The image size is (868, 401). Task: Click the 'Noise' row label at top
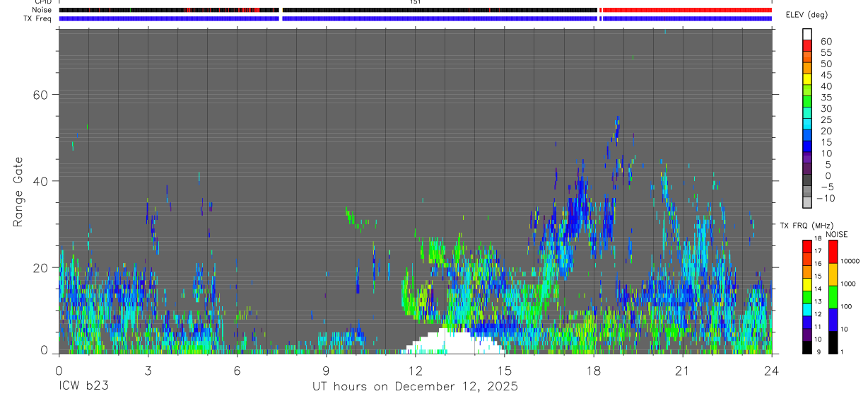[x=42, y=10]
